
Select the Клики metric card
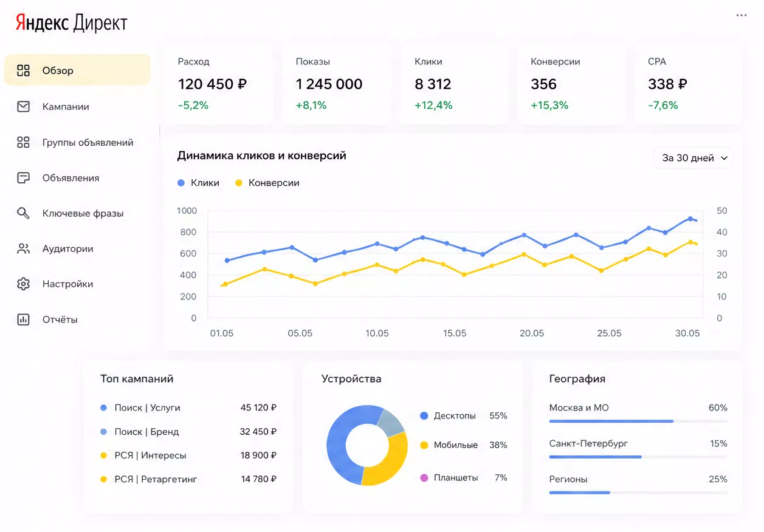click(455, 84)
